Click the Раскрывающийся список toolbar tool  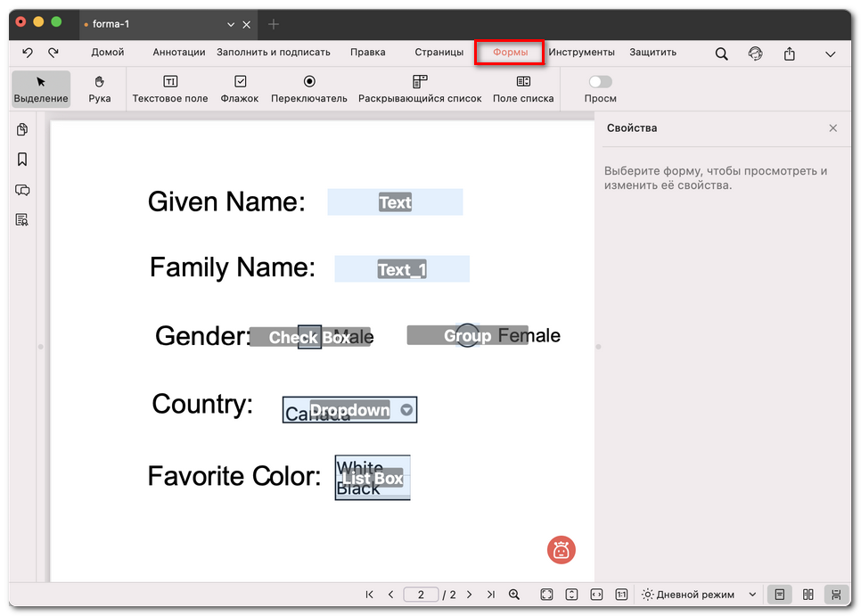pyautogui.click(x=420, y=89)
